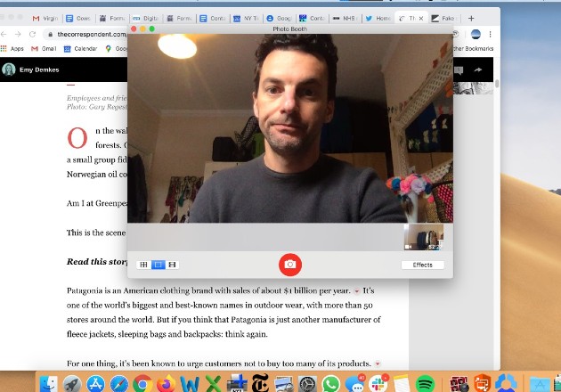Image resolution: width=561 pixels, height=392 pixels.
Task: Open Safari from the Dock
Action: tap(119, 384)
